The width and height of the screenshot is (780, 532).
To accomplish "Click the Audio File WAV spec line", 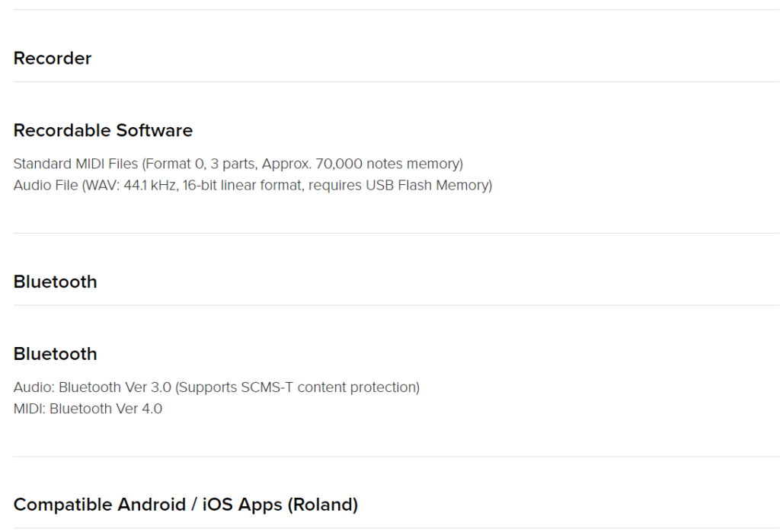I will tap(253, 185).
